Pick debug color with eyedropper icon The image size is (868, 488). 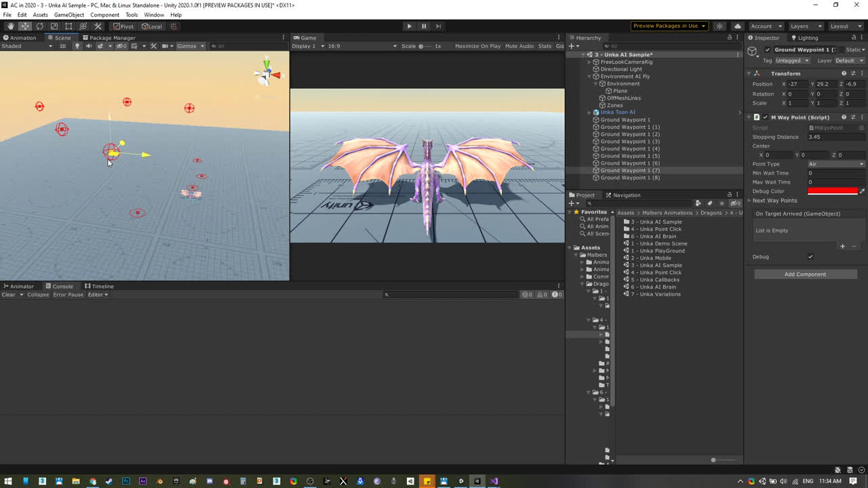(x=862, y=191)
